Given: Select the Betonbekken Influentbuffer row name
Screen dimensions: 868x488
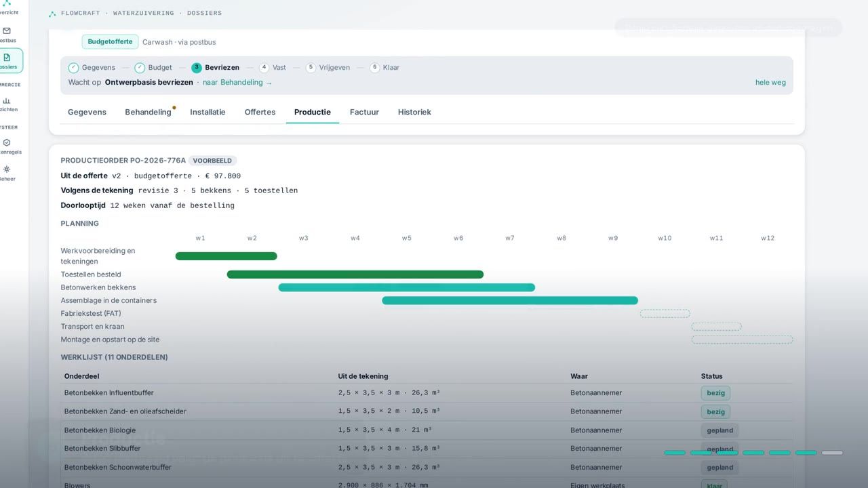Looking at the screenshot, I should 109,393.
